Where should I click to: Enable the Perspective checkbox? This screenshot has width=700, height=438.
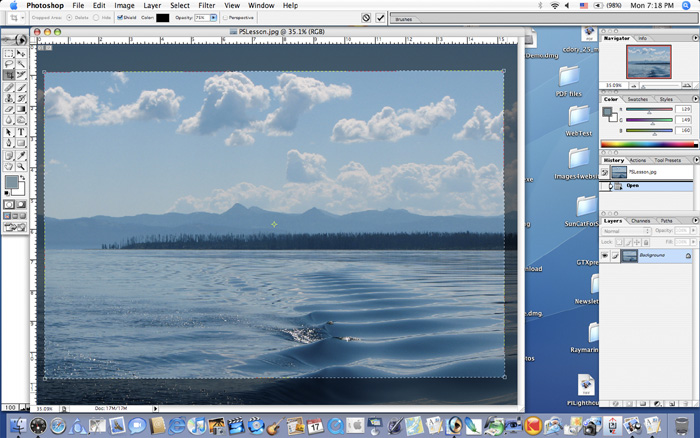pyautogui.click(x=225, y=18)
